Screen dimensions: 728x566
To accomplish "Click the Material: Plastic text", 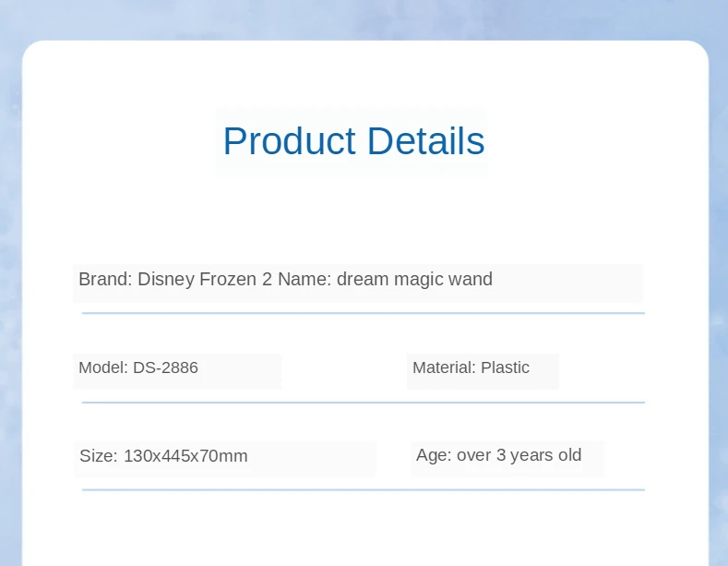I will [x=471, y=367].
